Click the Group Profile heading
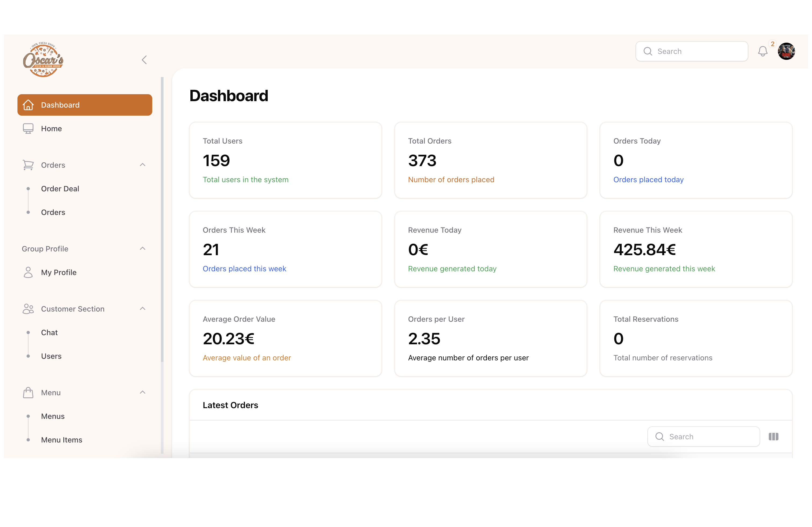Viewport: 812px width, 527px height. point(45,249)
